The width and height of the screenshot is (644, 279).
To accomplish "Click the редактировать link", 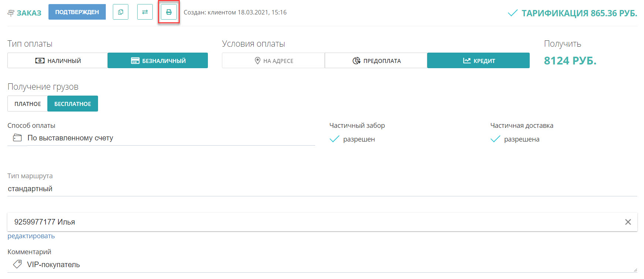I will click(31, 236).
